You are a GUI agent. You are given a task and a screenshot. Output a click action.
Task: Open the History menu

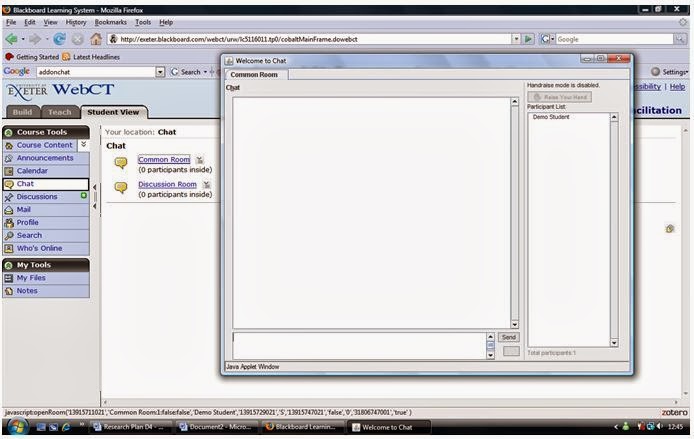pos(76,22)
